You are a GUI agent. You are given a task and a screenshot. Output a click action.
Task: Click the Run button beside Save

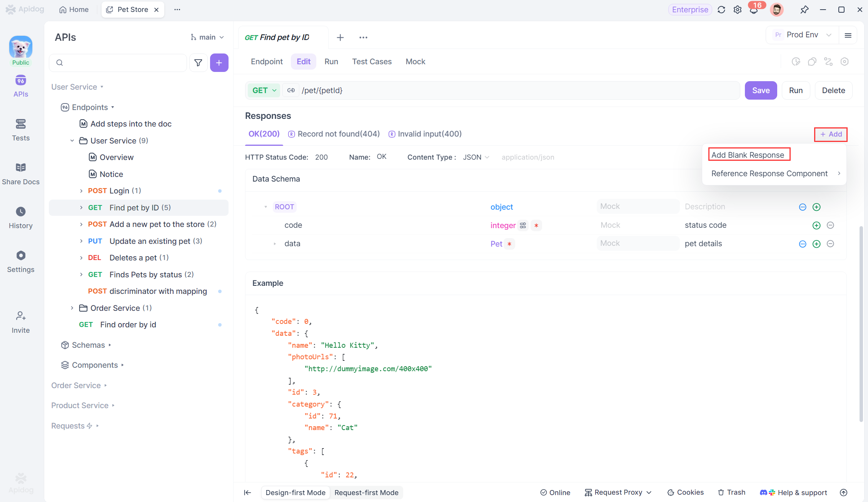click(x=796, y=90)
